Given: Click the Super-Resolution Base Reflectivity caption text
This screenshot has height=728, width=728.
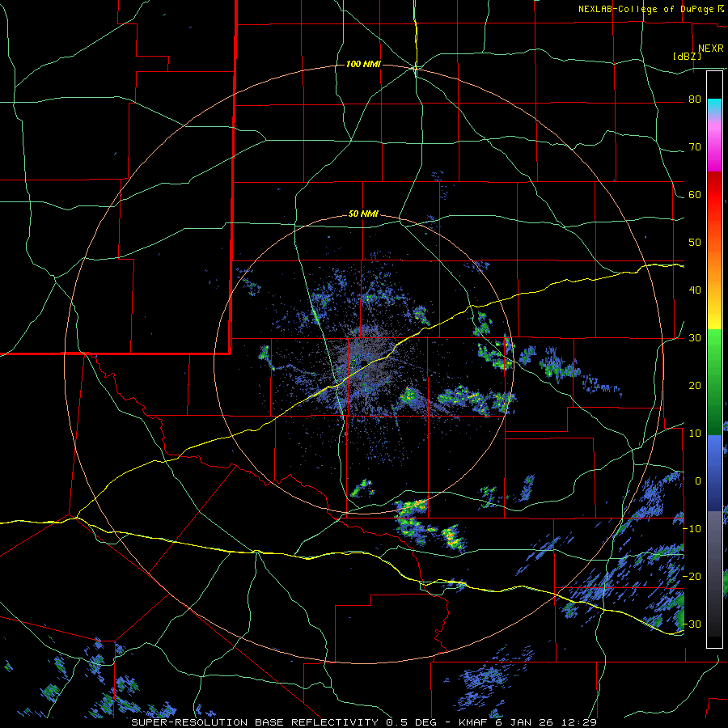Looking at the screenshot, I should [x=255, y=722].
